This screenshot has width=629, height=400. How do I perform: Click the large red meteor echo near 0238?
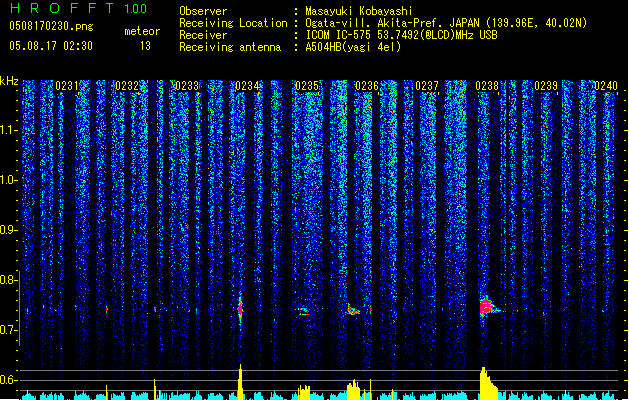pos(488,307)
